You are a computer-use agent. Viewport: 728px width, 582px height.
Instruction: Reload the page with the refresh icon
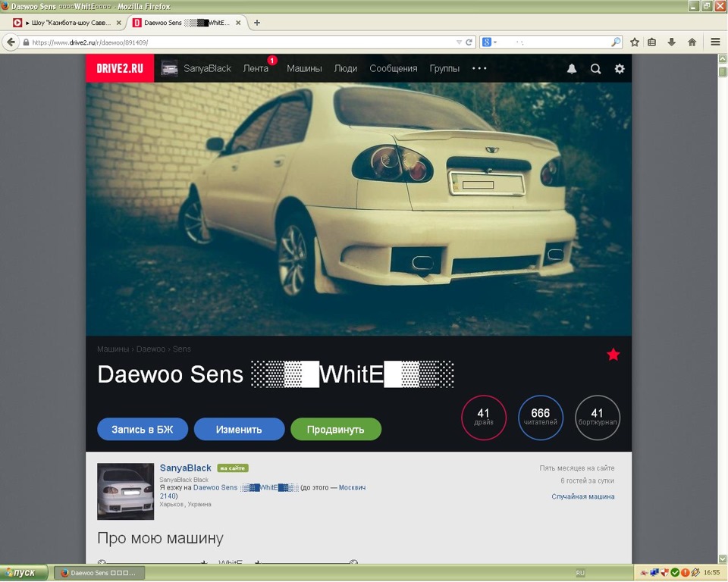tap(469, 42)
